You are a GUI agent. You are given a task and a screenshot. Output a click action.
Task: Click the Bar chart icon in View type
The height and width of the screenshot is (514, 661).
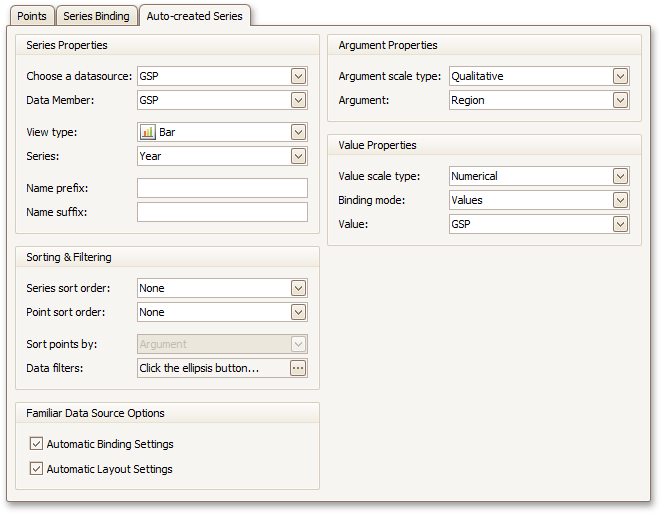(148, 132)
